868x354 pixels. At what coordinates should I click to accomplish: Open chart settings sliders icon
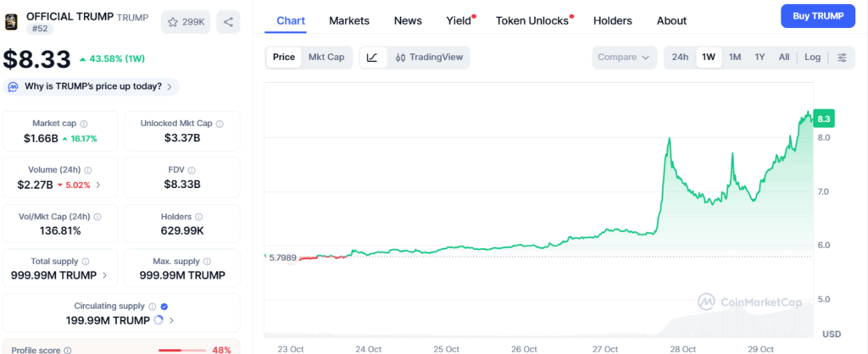pyautogui.click(x=842, y=58)
